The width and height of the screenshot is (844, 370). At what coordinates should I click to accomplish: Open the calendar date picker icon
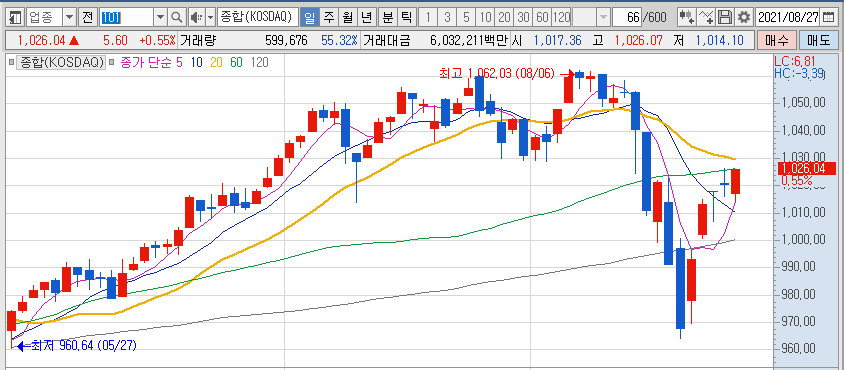coord(828,18)
